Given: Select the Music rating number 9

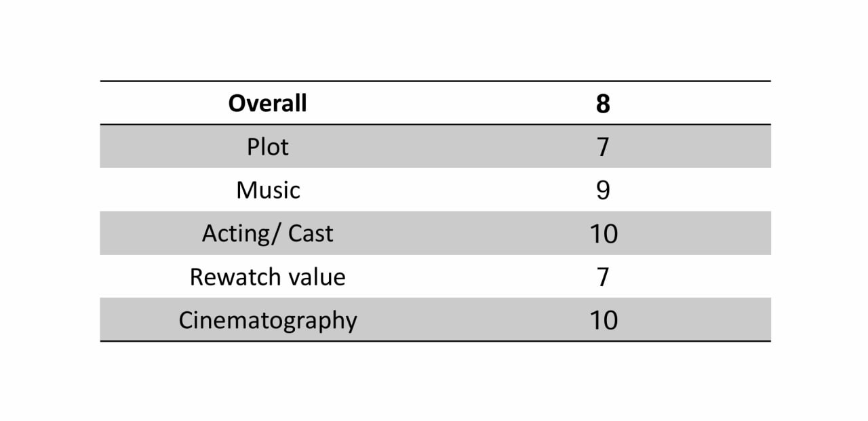Looking at the screenshot, I should tap(603, 191).
